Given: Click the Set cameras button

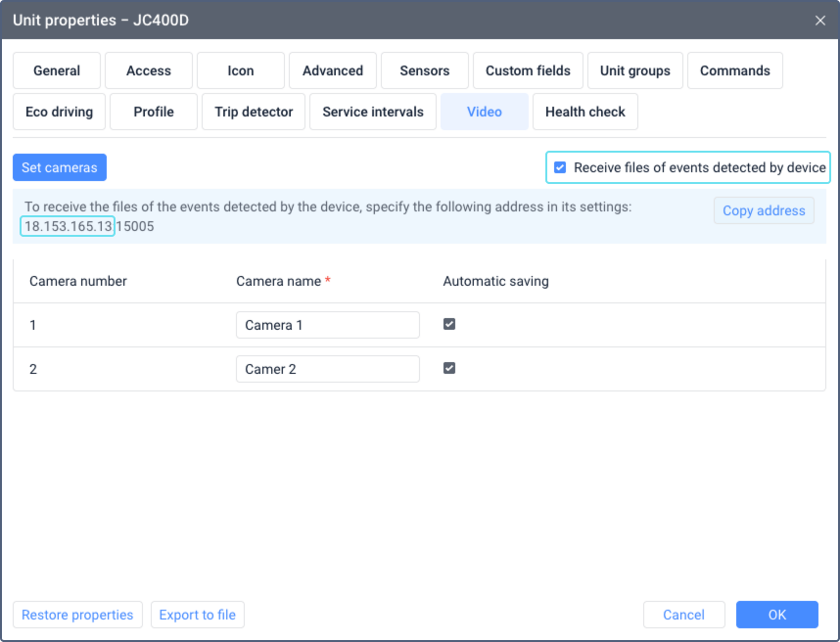Looking at the screenshot, I should pos(60,167).
